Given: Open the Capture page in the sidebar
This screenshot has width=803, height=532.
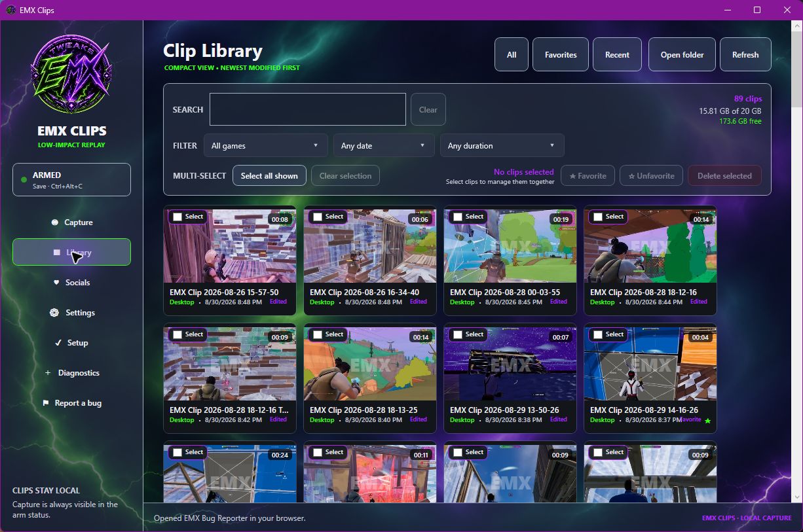Looking at the screenshot, I should [x=71, y=222].
